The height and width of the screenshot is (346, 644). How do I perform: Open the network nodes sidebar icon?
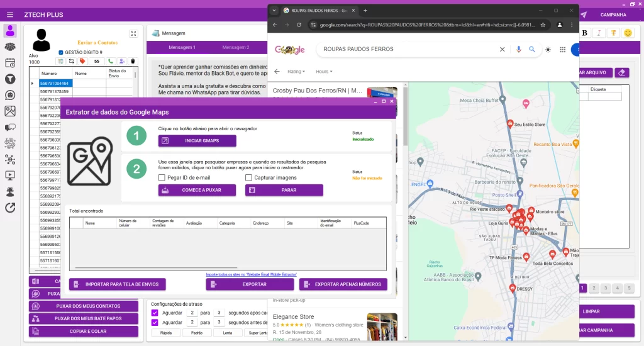tap(10, 159)
